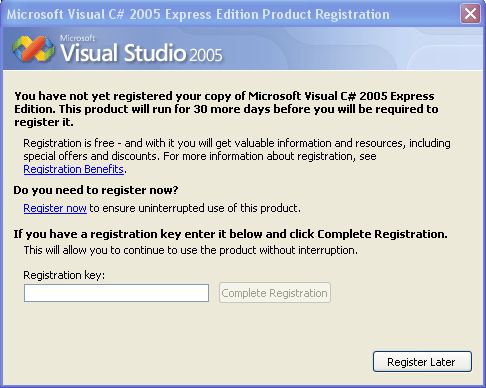The width and height of the screenshot is (486, 388).
Task: Click the Visual Studio infinity logo icon
Action: [x=33, y=49]
